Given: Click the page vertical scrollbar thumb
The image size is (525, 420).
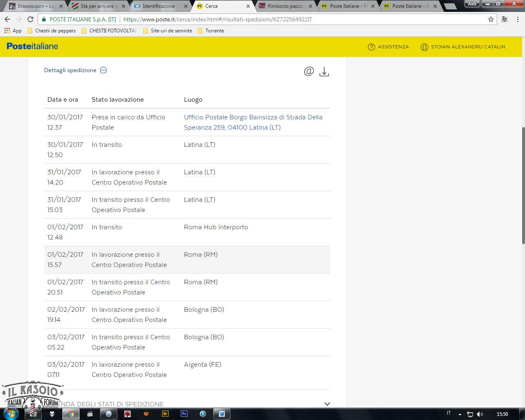Looking at the screenshot, I should [523, 185].
